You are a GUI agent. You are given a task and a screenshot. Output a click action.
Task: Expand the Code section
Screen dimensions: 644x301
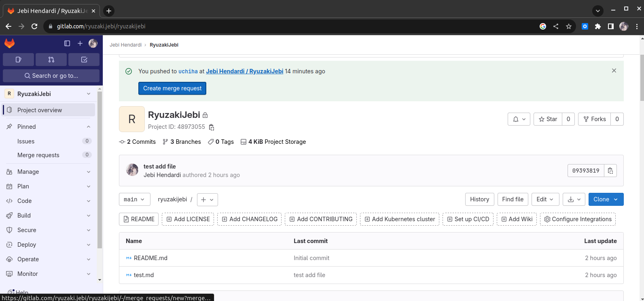pyautogui.click(x=49, y=201)
